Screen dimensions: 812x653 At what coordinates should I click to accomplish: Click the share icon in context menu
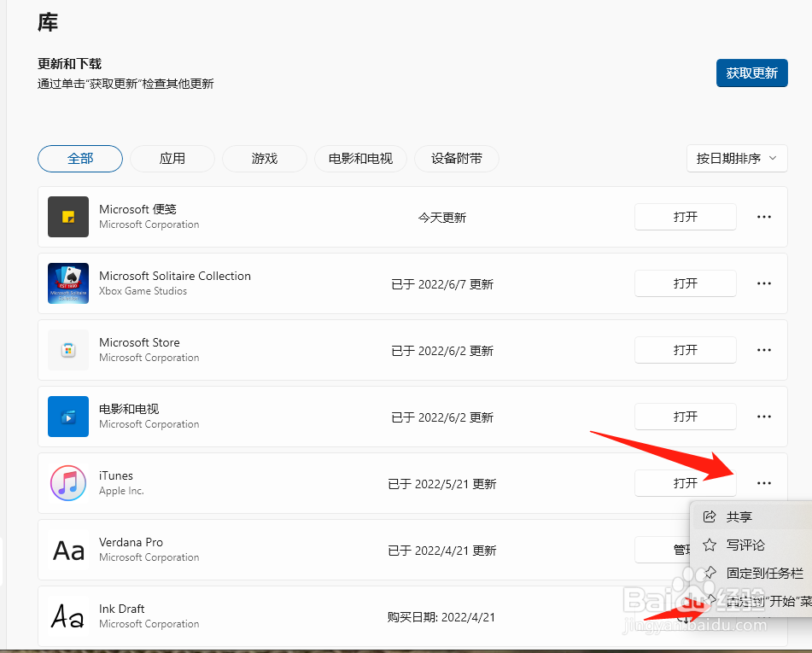pos(710,516)
